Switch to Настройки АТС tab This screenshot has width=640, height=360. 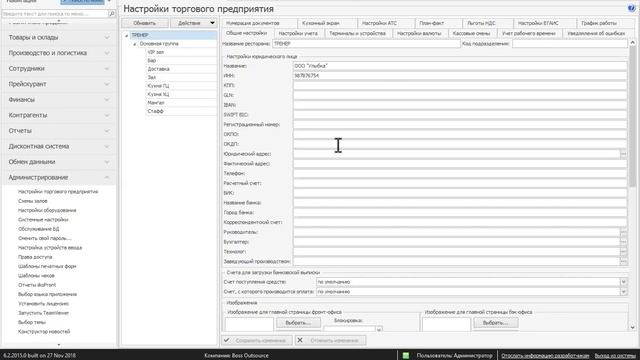coord(380,23)
